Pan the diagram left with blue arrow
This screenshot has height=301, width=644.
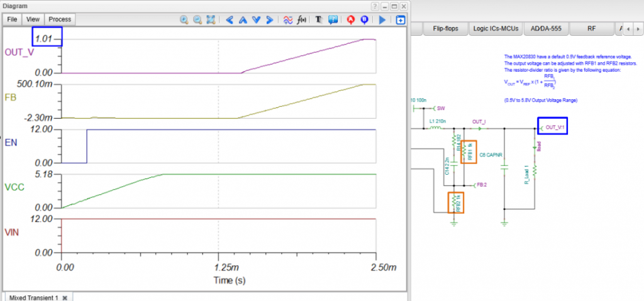tap(230, 19)
